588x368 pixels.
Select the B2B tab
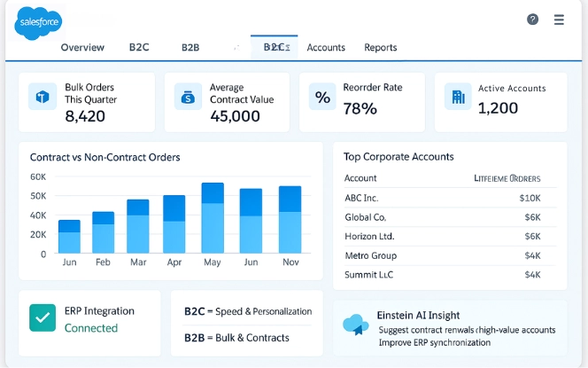click(190, 48)
